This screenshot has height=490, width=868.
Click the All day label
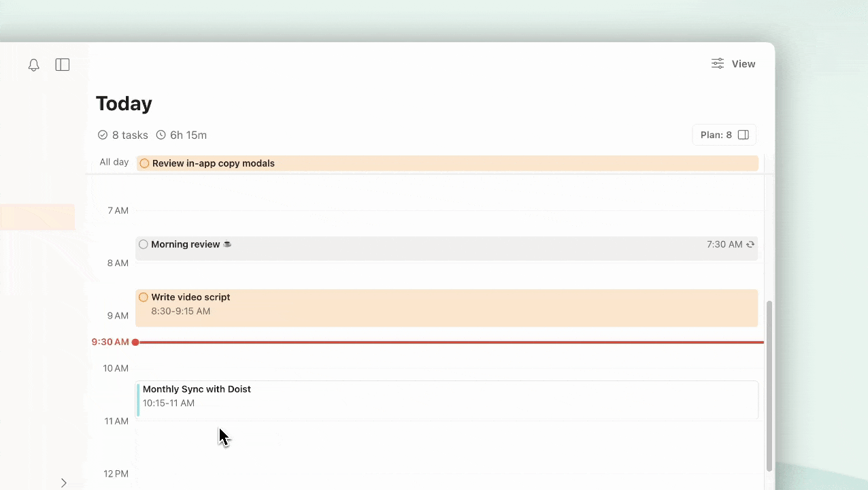pyautogui.click(x=114, y=162)
